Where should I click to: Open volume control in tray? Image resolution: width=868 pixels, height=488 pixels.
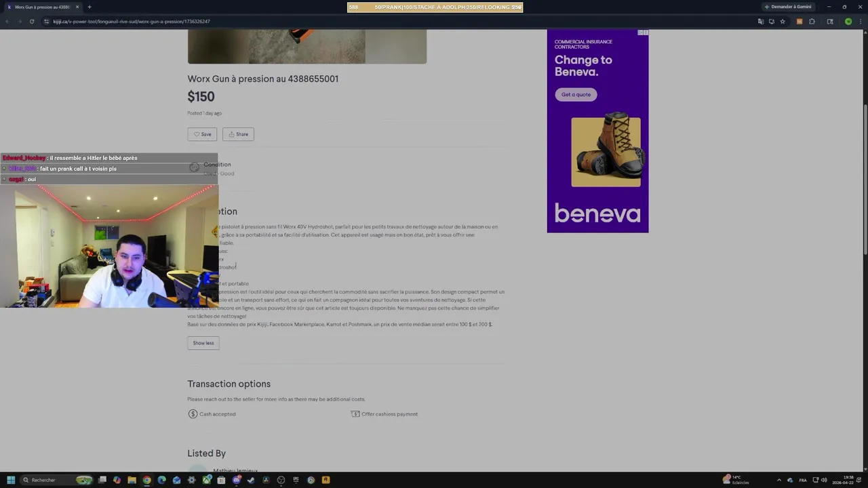[x=824, y=480]
